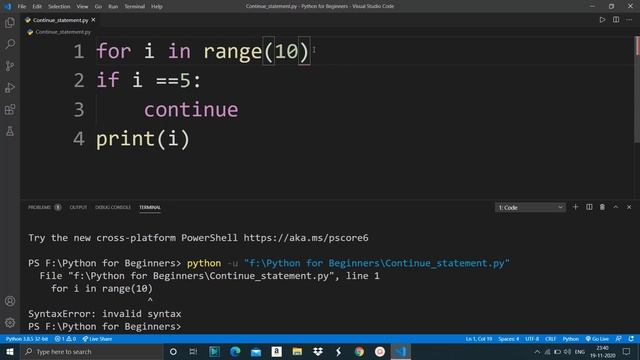The width and height of the screenshot is (640, 360).
Task: Kill the terminal with trash icon
Action: tap(602, 207)
